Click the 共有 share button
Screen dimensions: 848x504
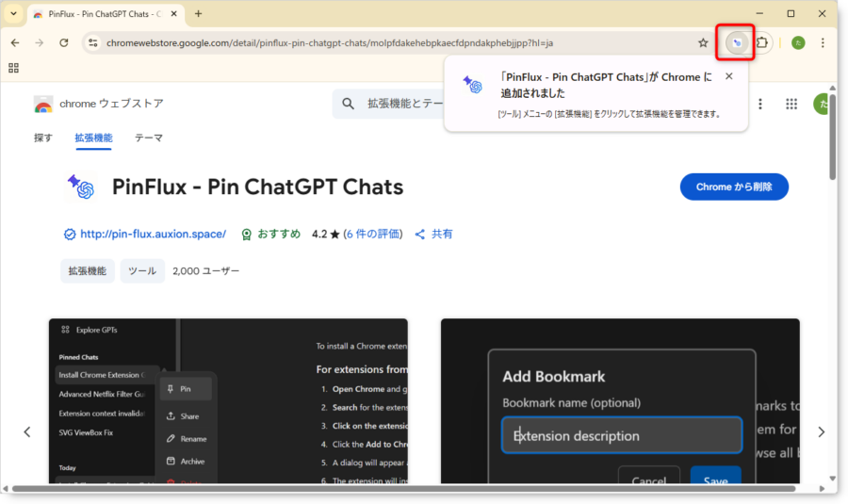tap(433, 234)
